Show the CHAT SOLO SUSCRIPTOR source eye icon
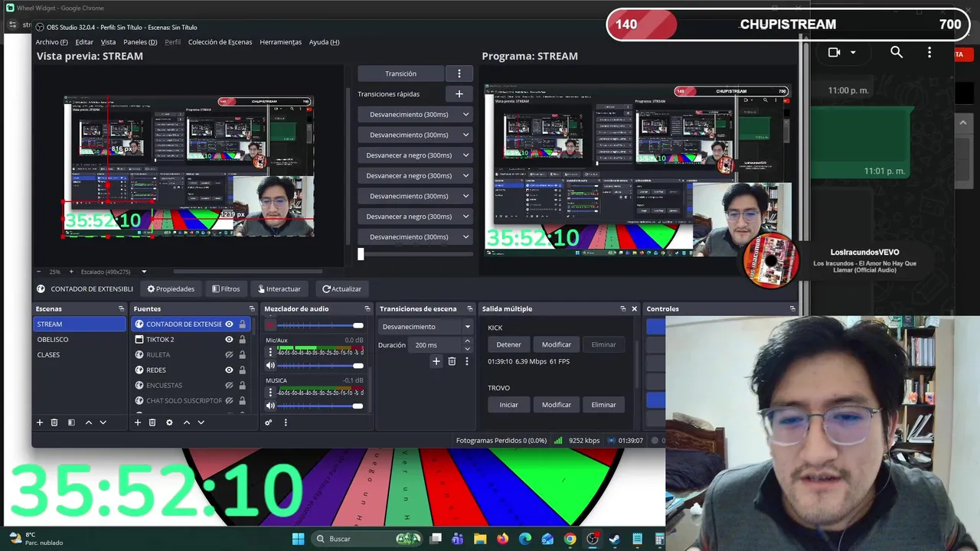Viewport: 980px width, 551px height. click(x=229, y=400)
